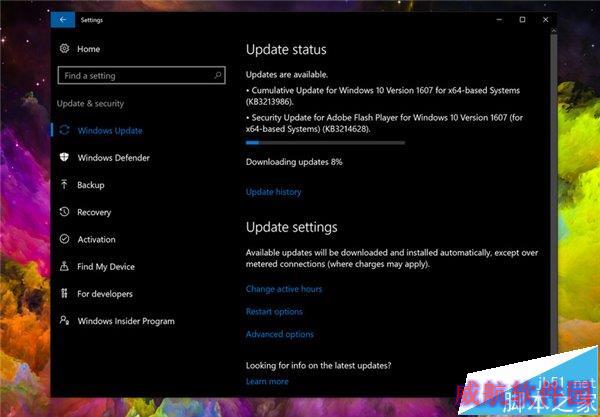Open Advanced options link
Viewport: 600px width, 417px height.
click(x=280, y=334)
